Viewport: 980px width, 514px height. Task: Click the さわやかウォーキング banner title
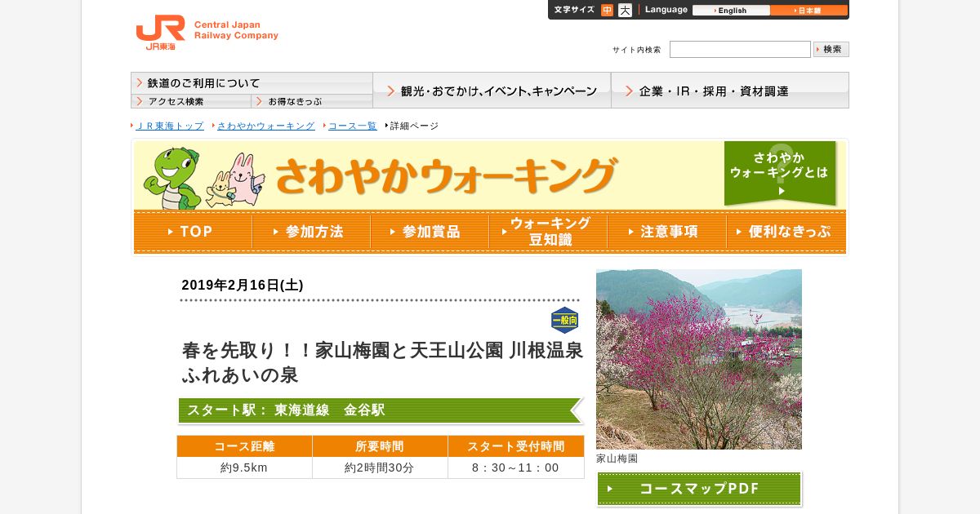point(445,175)
